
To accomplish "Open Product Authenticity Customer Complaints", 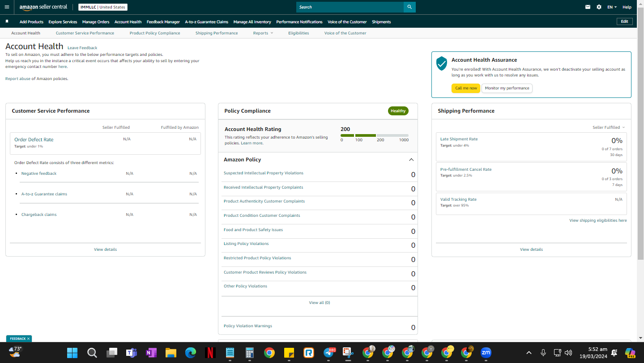I will coord(264,201).
